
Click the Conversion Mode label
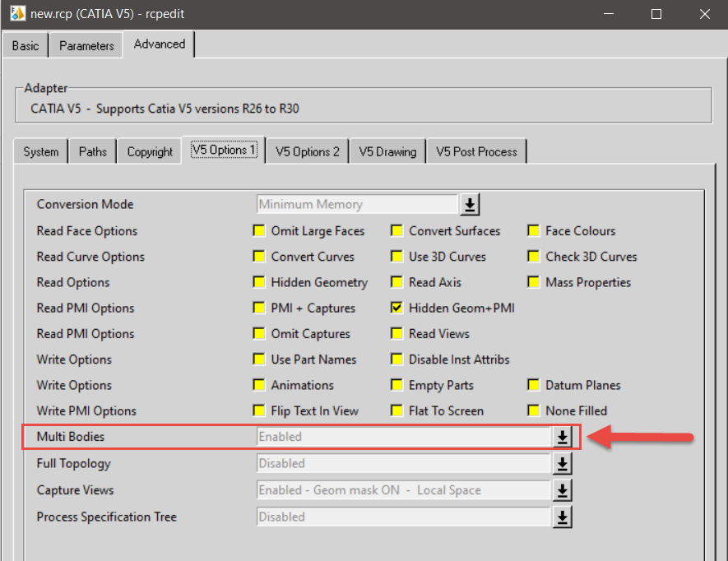point(85,204)
